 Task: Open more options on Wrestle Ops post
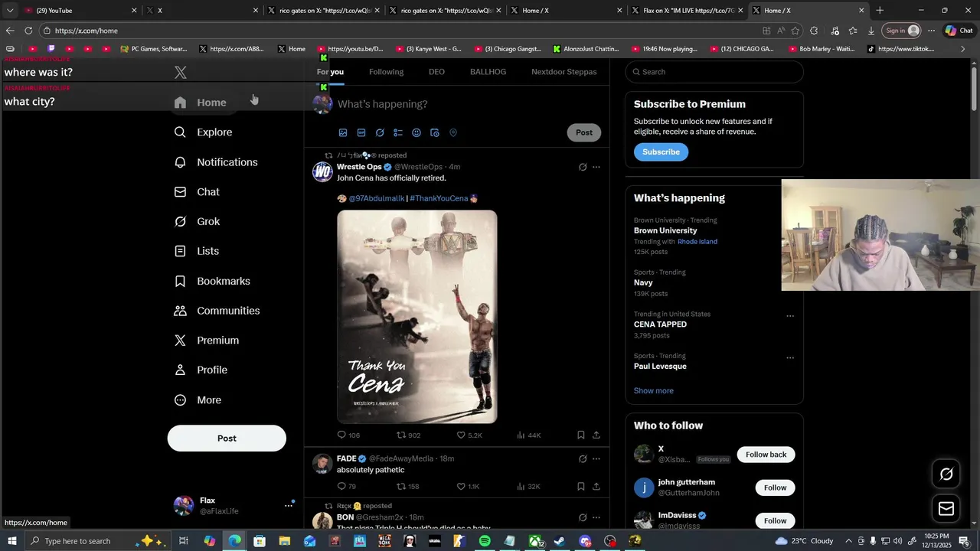pyautogui.click(x=596, y=167)
